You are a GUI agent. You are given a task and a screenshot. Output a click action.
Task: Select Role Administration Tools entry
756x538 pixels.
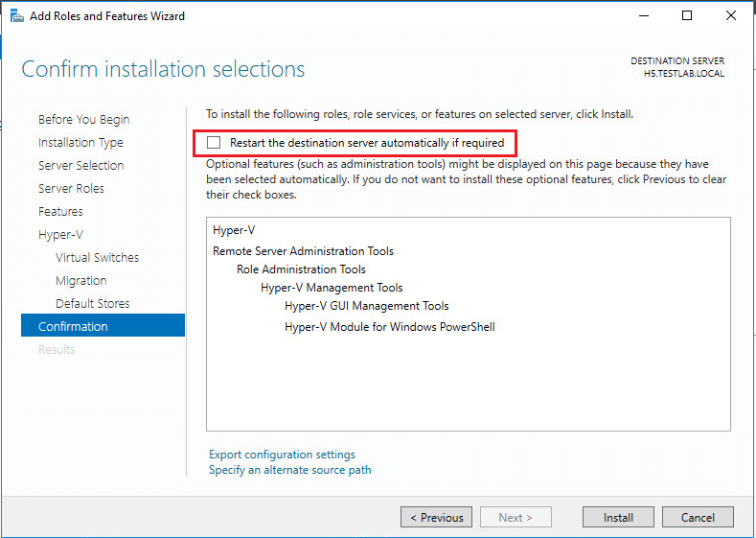[301, 269]
